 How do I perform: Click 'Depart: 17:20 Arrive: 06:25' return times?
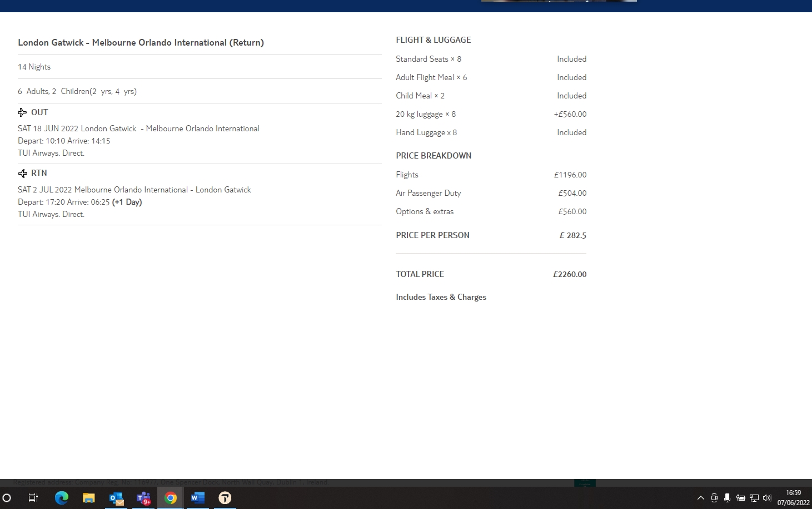80,202
